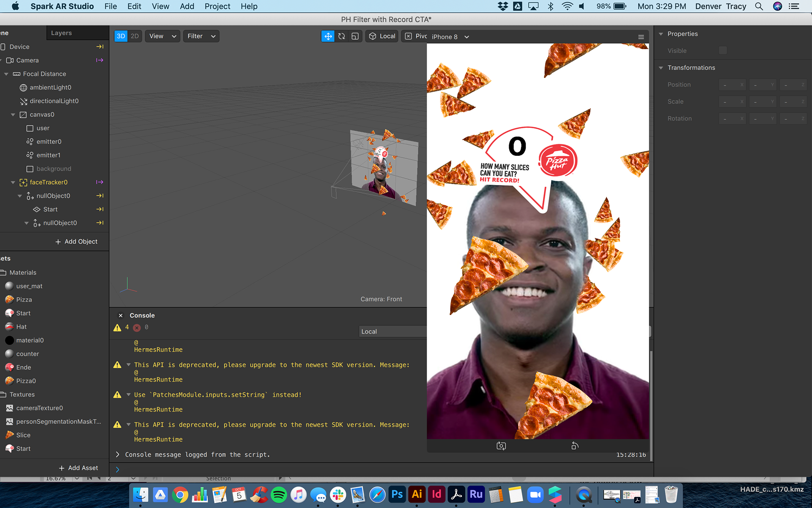Open the Filter dropdown
812x508 pixels.
[201, 36]
